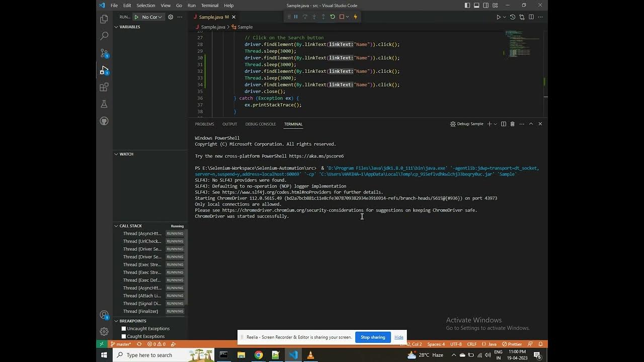Open the timeline history icon in editor toolbar
The height and width of the screenshot is (362, 644).
[513, 17]
